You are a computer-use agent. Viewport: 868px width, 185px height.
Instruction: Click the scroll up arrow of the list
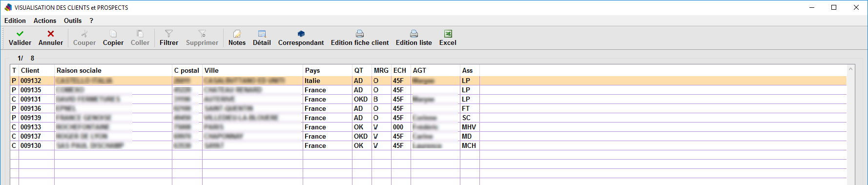pos(850,69)
